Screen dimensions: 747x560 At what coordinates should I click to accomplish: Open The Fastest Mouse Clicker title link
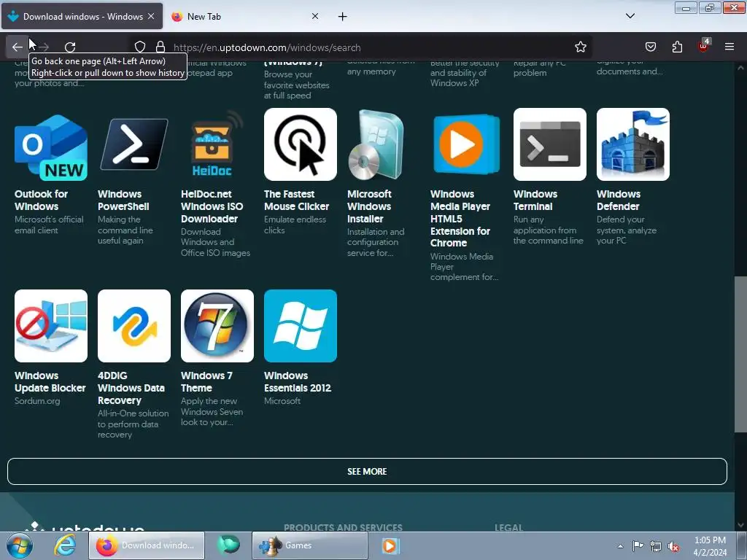click(296, 200)
